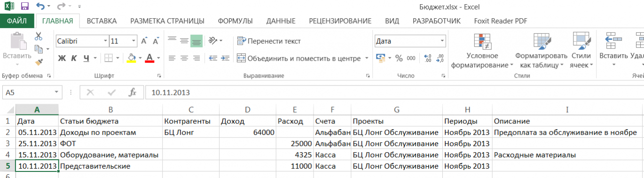Screen dimensions: 644x178
Task: Align text to the middle of cell
Action: 184,41
